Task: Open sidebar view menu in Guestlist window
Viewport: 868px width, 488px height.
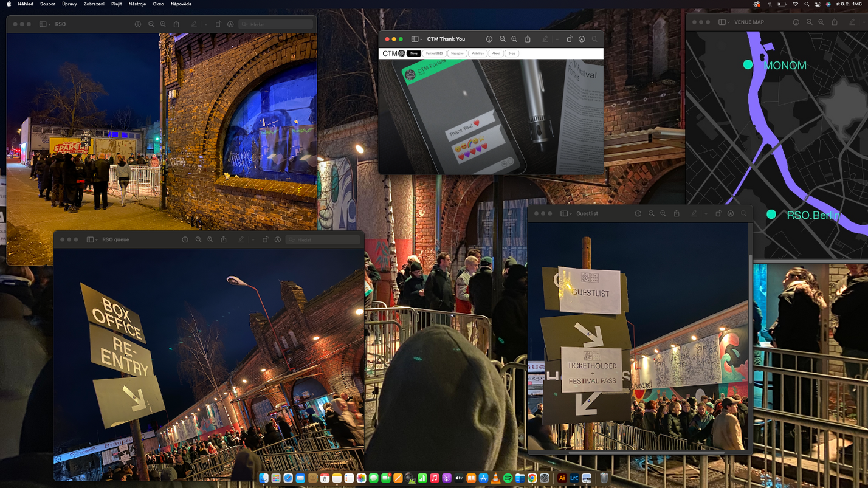Action: pyautogui.click(x=565, y=213)
